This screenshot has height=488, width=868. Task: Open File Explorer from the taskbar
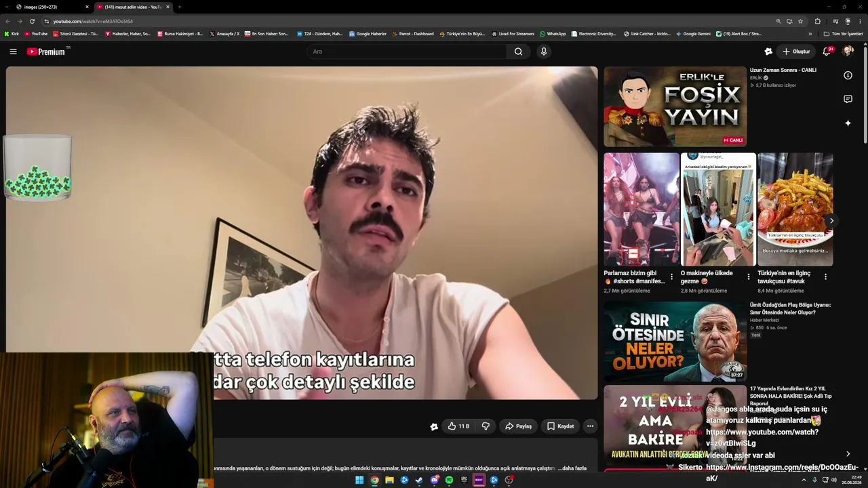[389, 480]
